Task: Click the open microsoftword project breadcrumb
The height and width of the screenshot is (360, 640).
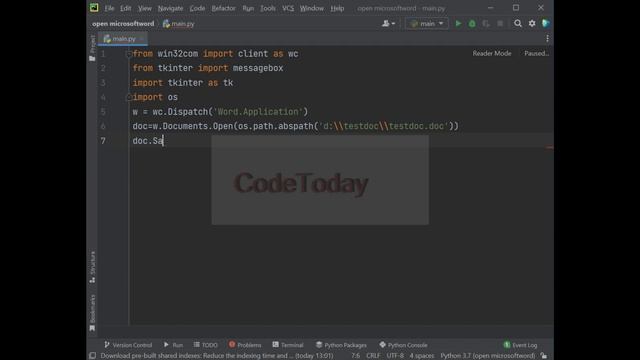Action: point(123,24)
